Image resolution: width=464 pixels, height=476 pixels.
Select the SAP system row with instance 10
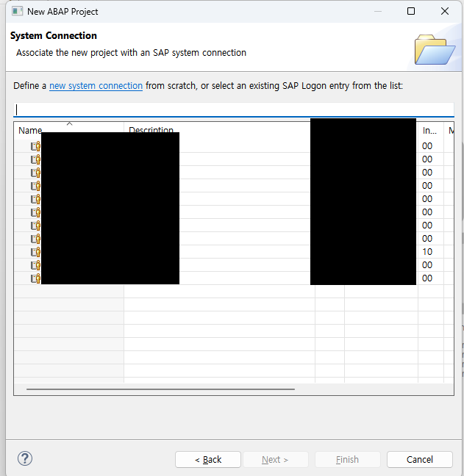click(234, 252)
